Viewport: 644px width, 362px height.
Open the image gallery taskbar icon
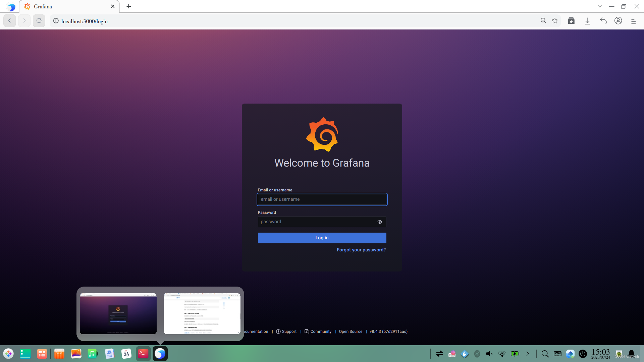pyautogui.click(x=76, y=354)
